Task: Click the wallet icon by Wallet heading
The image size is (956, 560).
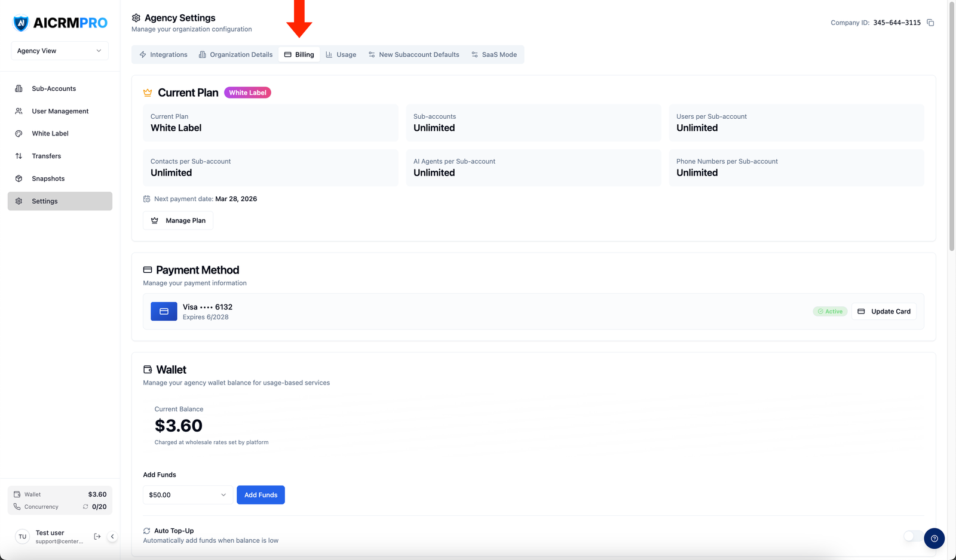Action: click(148, 370)
